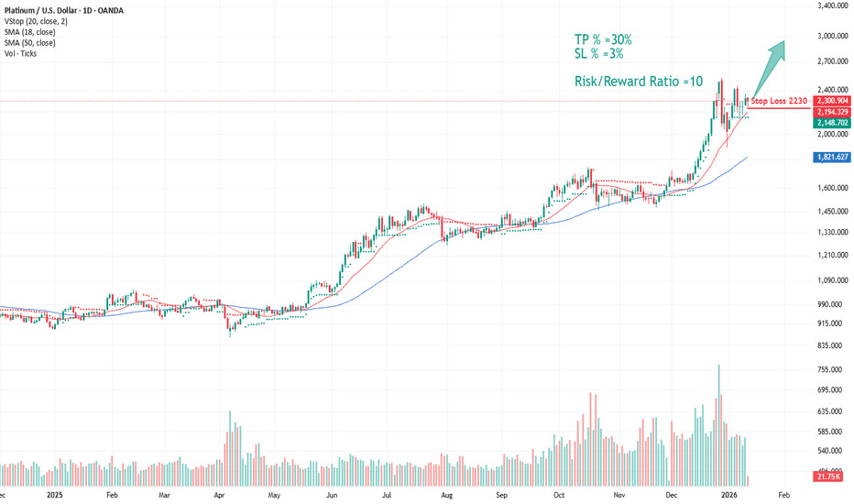Screen dimensions: 854x504
Task: Click the red 2,194.329 price tag
Action: click(x=832, y=111)
